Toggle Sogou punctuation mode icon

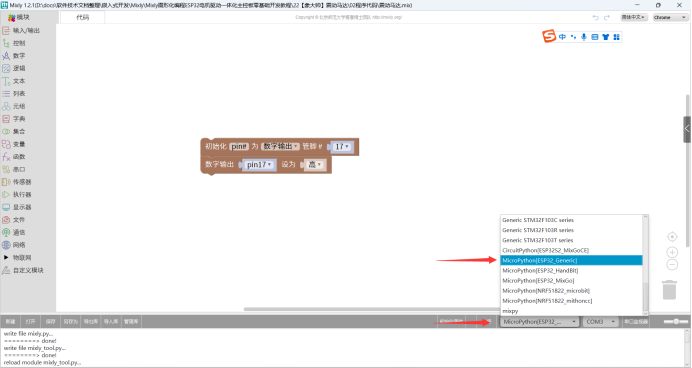pyautogui.click(x=573, y=37)
